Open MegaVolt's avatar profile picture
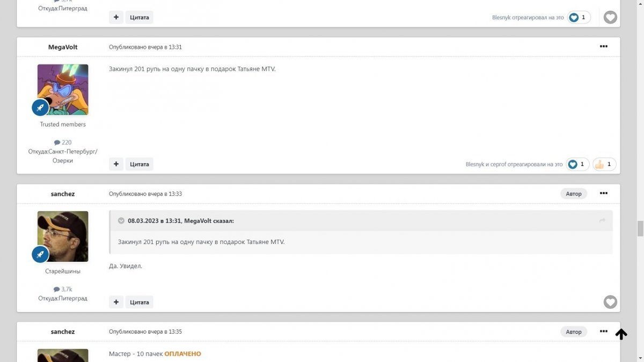The width and height of the screenshot is (644, 362). pos(63,90)
